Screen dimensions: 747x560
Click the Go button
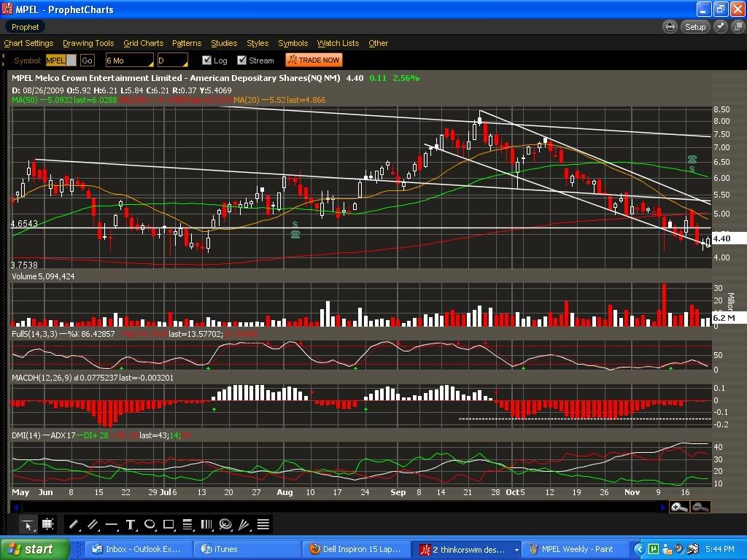(88, 61)
